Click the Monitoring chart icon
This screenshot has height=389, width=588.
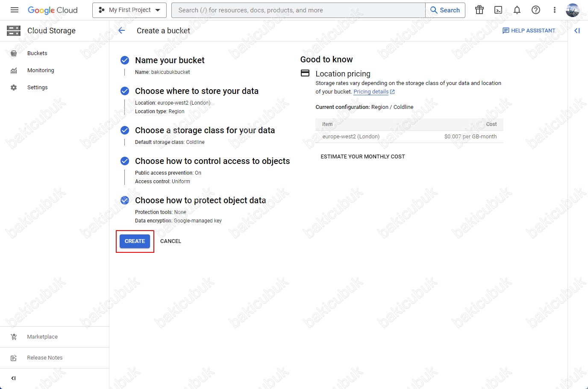click(x=14, y=70)
